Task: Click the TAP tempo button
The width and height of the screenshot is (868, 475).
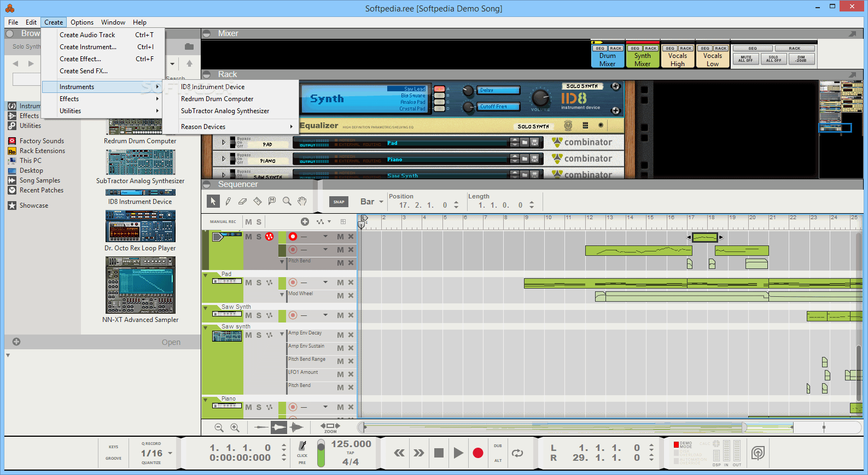Action: pos(351,453)
